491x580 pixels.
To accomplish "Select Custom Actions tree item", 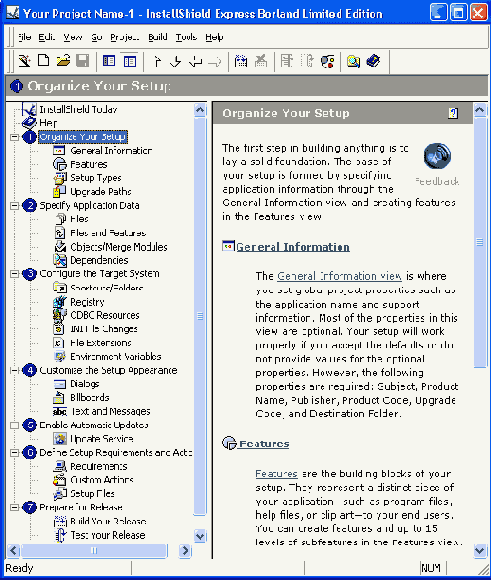I will [x=102, y=480].
